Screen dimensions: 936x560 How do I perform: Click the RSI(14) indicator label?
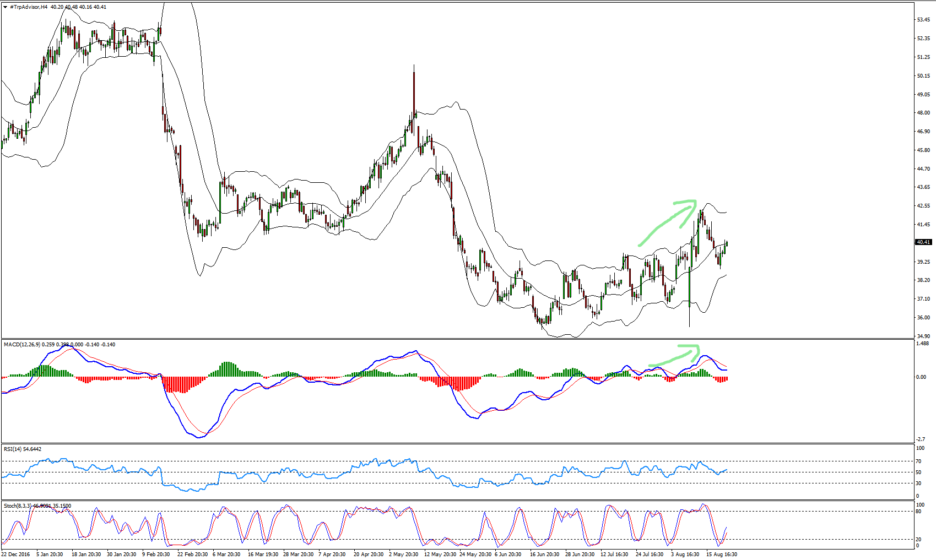[x=12, y=449]
